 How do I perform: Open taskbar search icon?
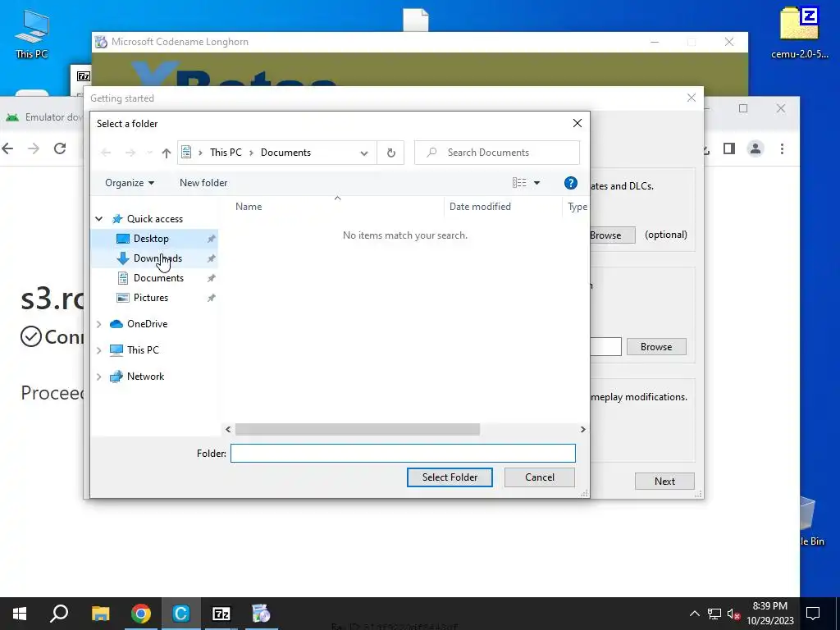[x=59, y=614]
